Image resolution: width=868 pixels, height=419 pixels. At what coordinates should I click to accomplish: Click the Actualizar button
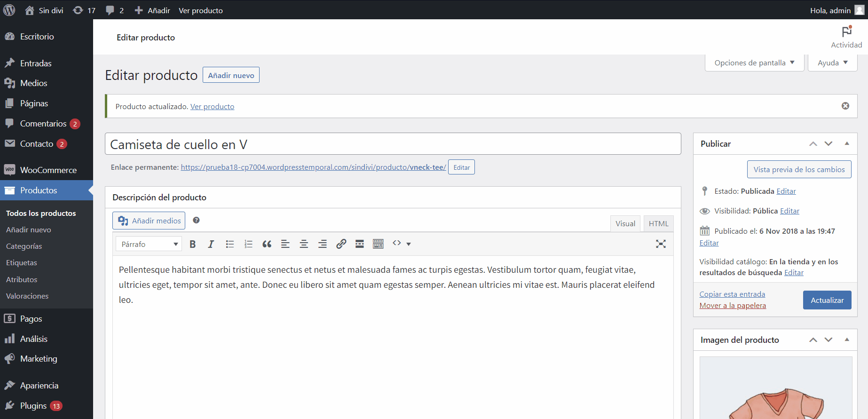[827, 300]
